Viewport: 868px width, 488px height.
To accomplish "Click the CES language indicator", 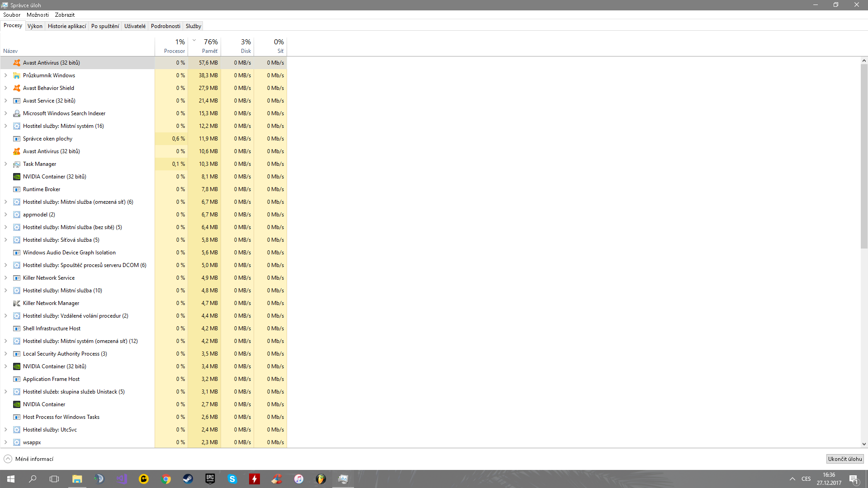I will click(806, 479).
